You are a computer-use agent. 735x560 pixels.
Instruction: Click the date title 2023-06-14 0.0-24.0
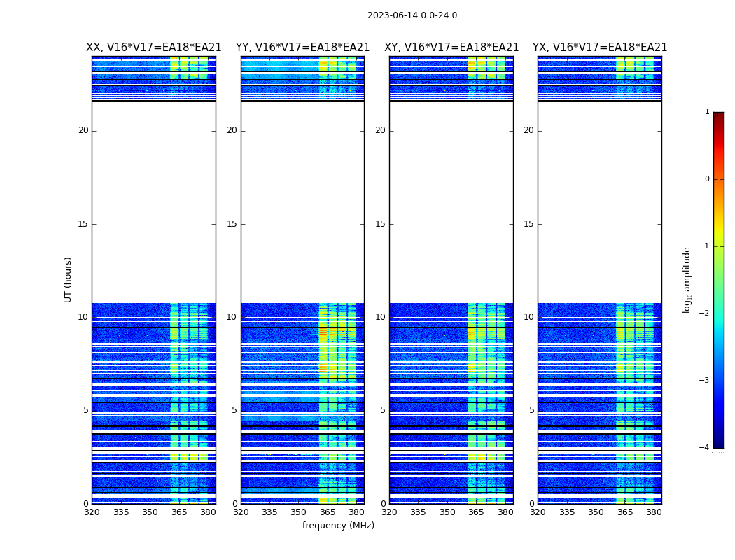coord(412,15)
